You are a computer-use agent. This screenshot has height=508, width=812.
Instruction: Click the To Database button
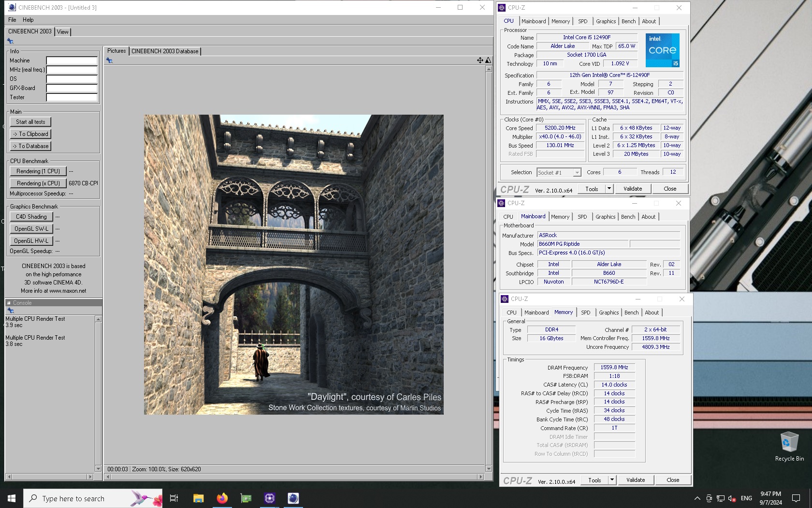click(30, 146)
